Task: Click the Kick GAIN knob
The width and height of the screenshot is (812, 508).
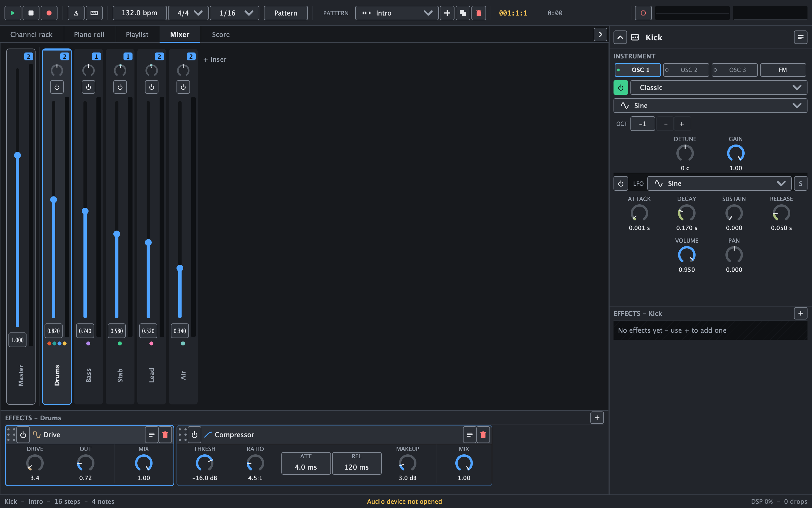Action: point(736,153)
